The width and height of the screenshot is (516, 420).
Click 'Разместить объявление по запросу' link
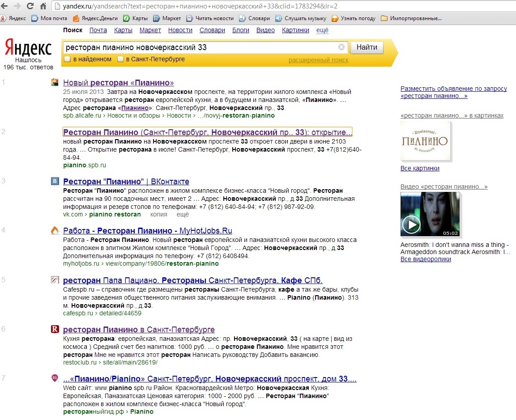coord(453,92)
